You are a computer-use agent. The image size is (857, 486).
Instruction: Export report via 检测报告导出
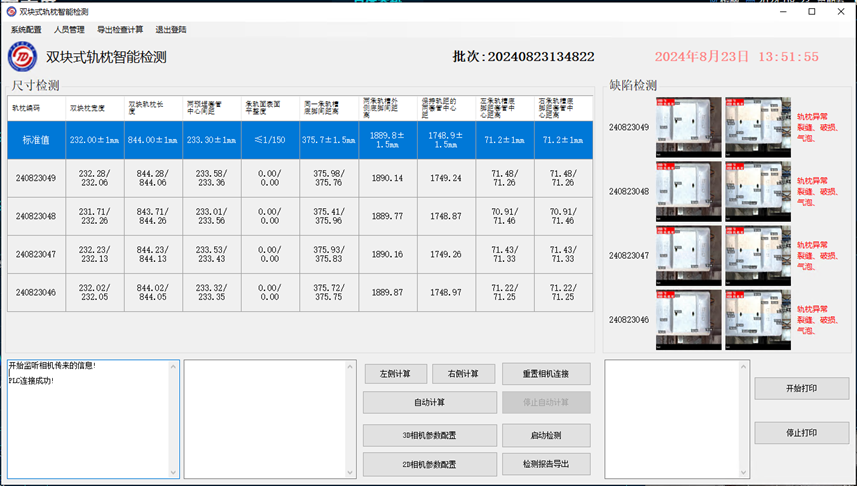[546, 464]
